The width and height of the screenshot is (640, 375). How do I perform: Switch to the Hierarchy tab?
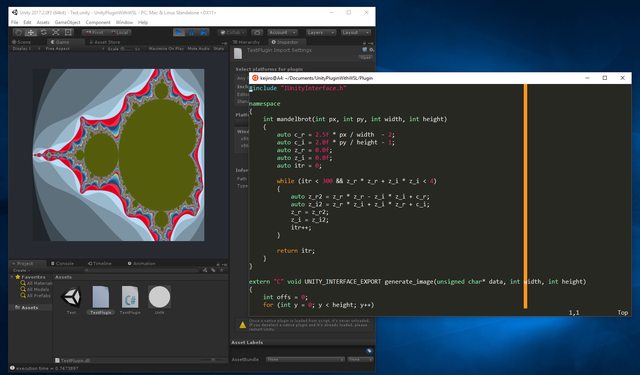tap(246, 42)
